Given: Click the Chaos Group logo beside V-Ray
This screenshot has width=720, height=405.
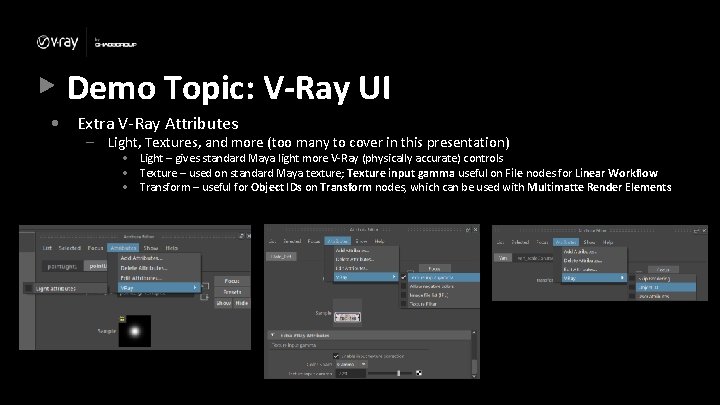Looking at the screenshot, I should [x=115, y=43].
